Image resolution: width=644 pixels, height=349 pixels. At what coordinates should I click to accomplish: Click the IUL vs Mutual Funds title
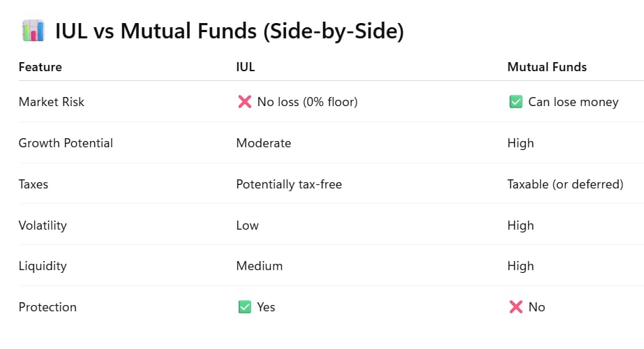pyautogui.click(x=230, y=31)
